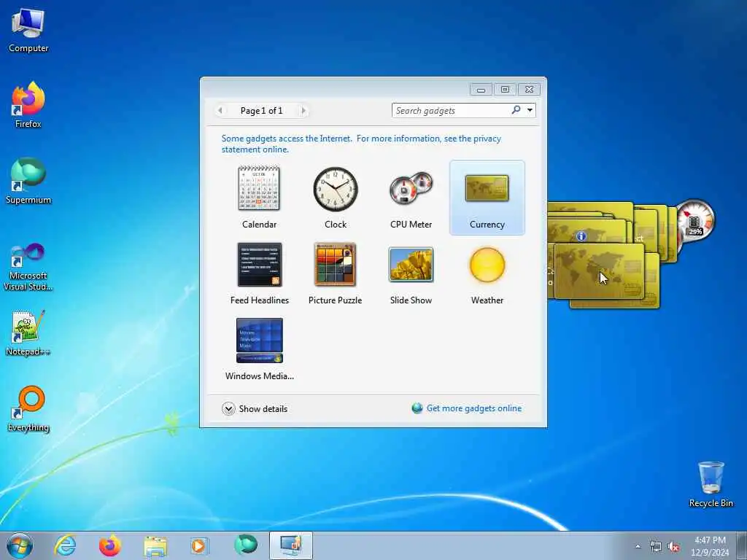Close the gadget gallery window
747x560 pixels.
point(529,90)
